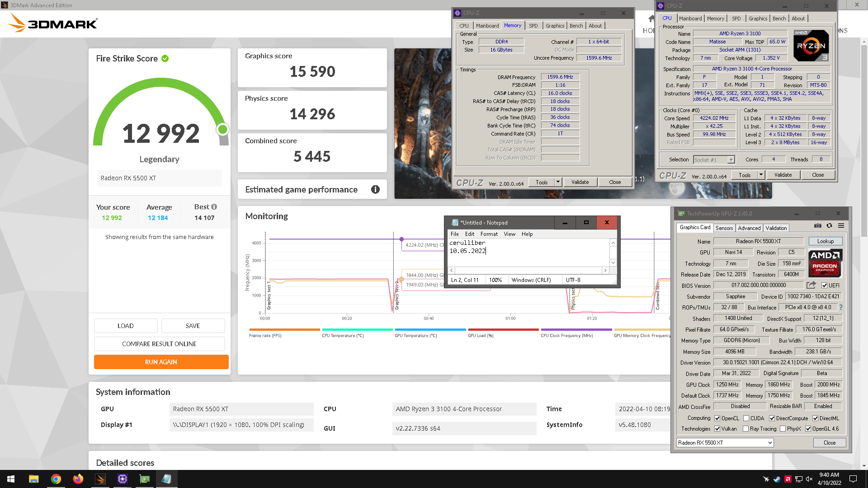This screenshot has height=488, width=868.
Task: Open the Windows Start menu
Action: 11,479
